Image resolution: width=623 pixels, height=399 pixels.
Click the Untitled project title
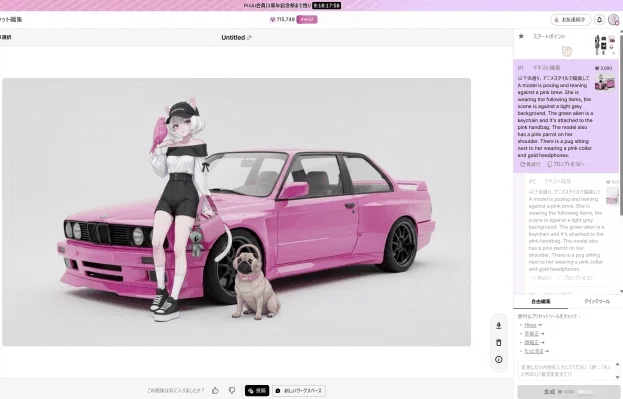pos(233,38)
